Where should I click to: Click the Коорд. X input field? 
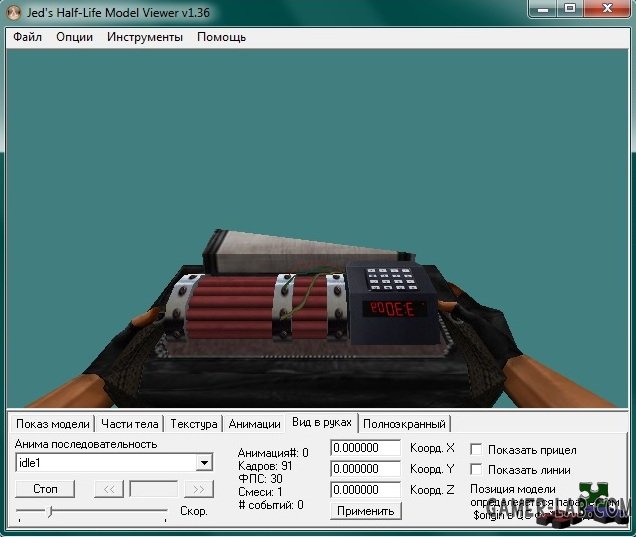(x=365, y=448)
